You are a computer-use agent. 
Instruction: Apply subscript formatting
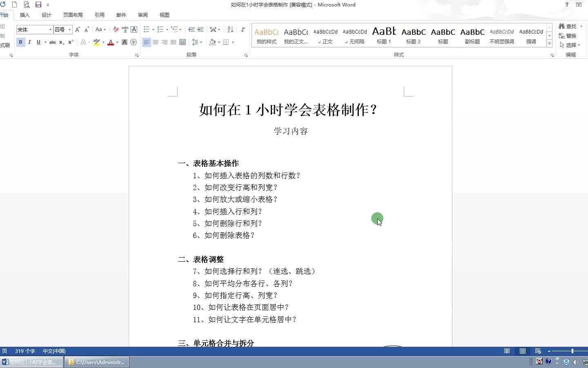pos(62,42)
